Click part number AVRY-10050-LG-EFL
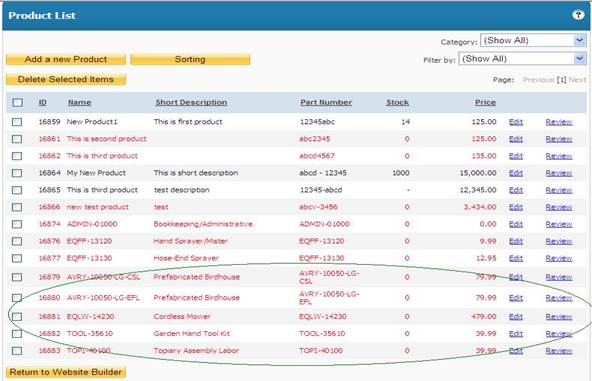This screenshot has height=381, width=592. (x=329, y=298)
